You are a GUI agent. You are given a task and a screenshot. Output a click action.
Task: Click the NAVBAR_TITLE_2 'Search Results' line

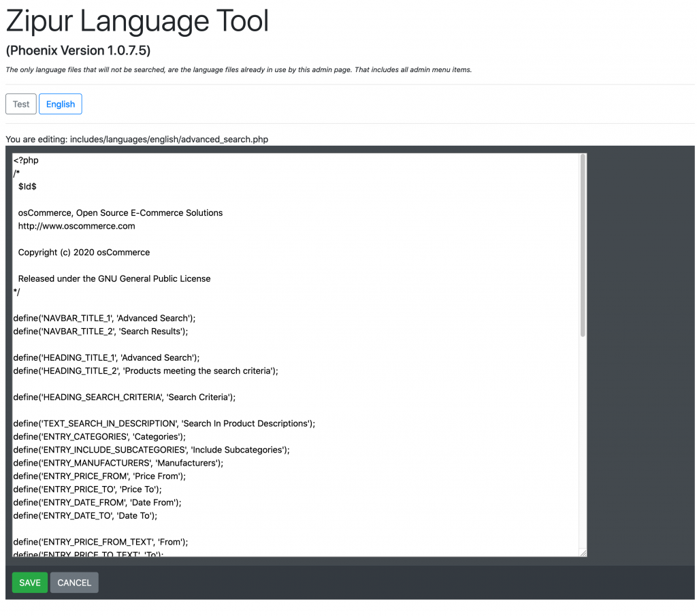point(101,331)
